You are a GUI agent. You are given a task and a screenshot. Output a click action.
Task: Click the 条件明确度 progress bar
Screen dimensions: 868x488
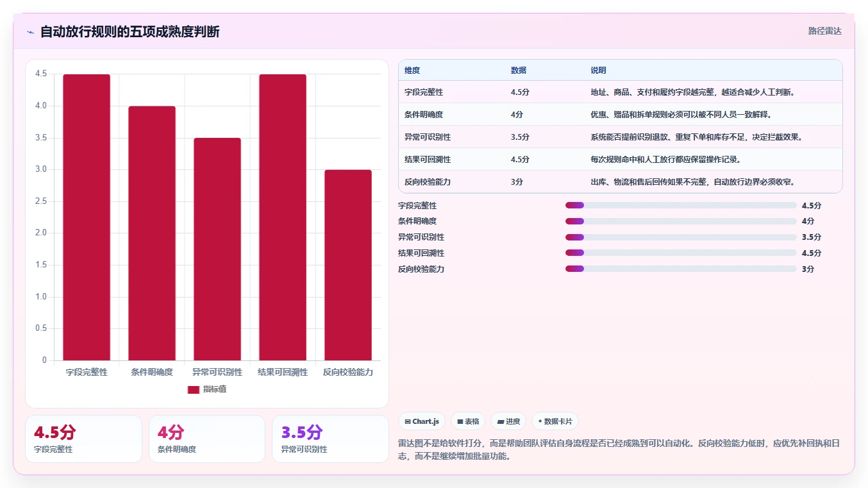coord(681,221)
